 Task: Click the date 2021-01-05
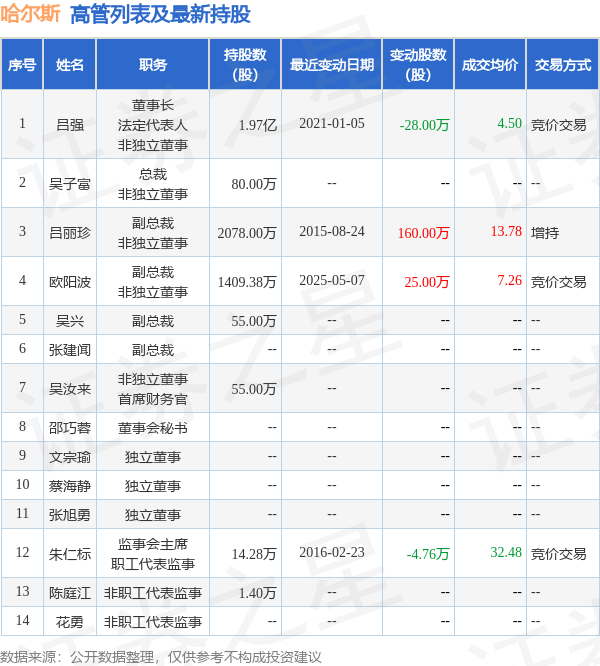(x=332, y=124)
